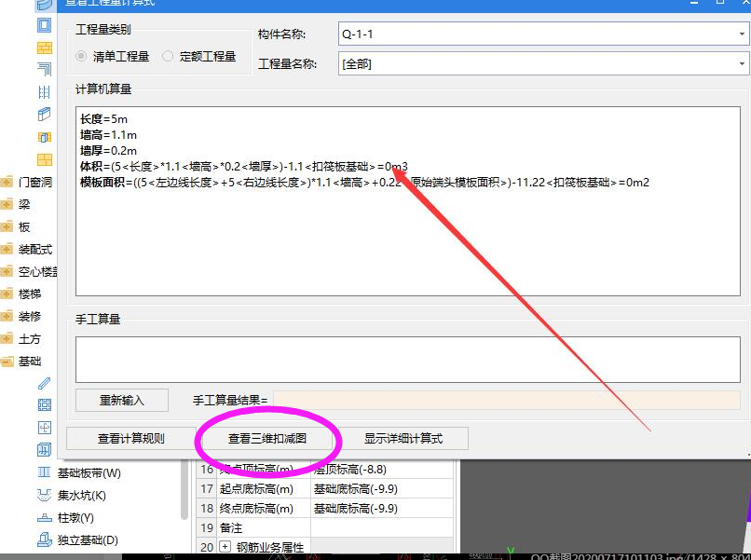Choose the layered square with rebar symbol icon
Viewport: 751px width, 560px height.
(44, 450)
